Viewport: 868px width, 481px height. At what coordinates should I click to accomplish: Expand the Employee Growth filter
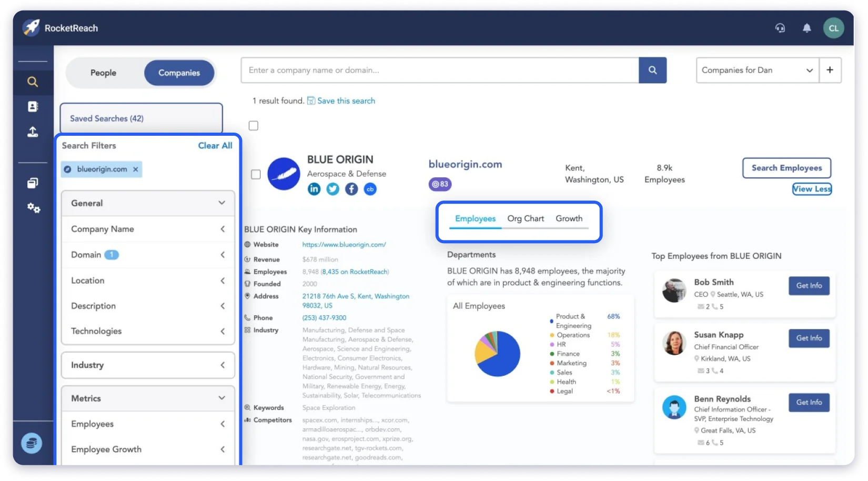click(x=148, y=449)
